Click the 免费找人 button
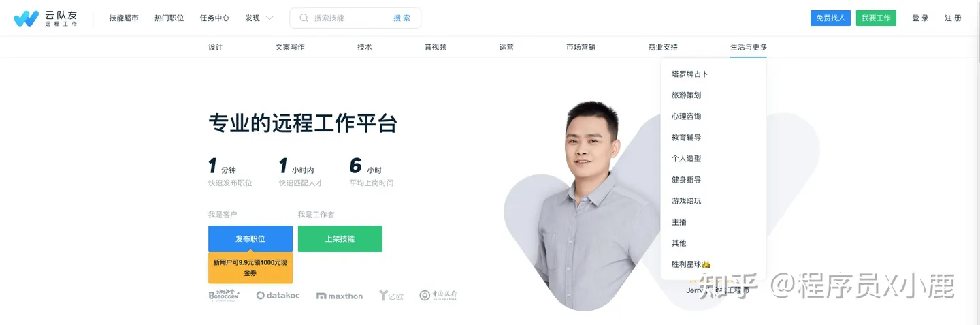Screen dimensions: 980x325 point(830,18)
